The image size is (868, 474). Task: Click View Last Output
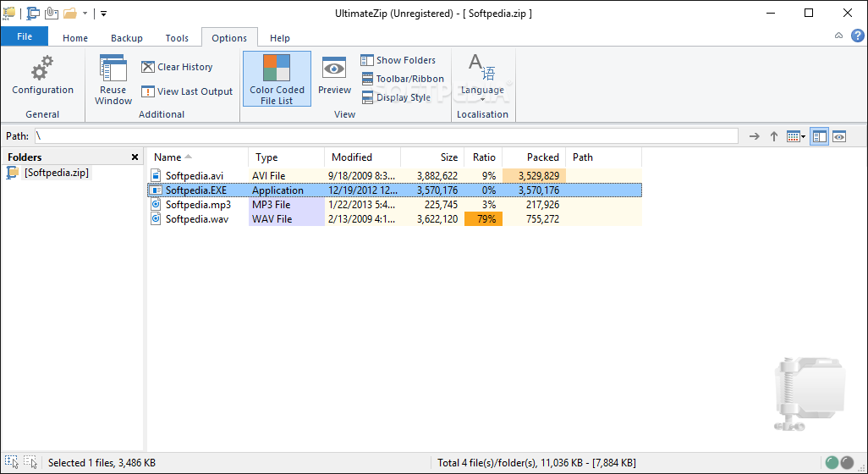[x=187, y=91]
